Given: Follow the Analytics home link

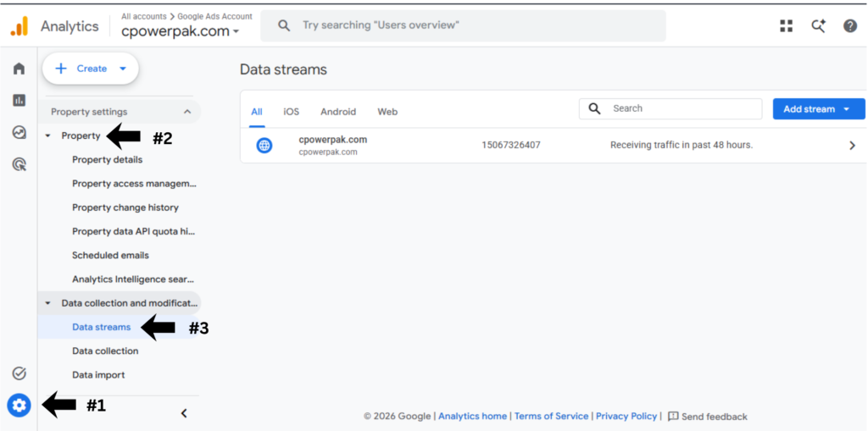Looking at the screenshot, I should point(473,417).
